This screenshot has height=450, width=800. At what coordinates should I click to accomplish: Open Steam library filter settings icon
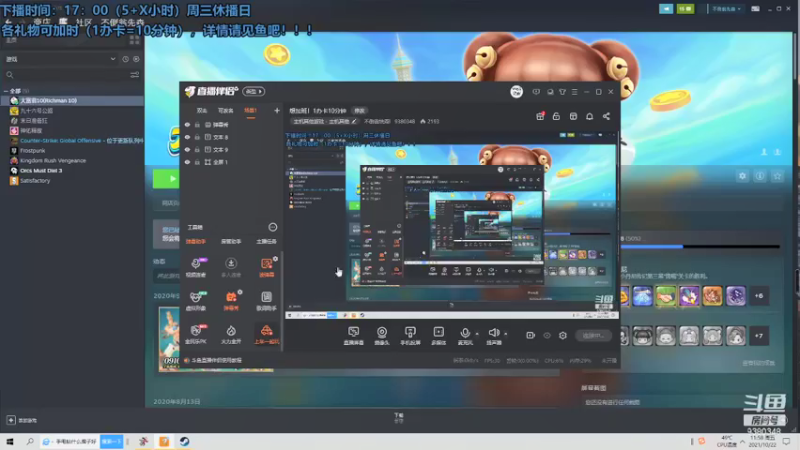[135, 75]
